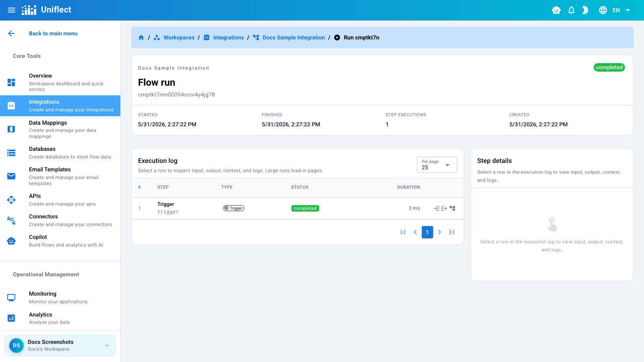
Task: Click the Integrations sidebar icon
Action: [x=11, y=106]
